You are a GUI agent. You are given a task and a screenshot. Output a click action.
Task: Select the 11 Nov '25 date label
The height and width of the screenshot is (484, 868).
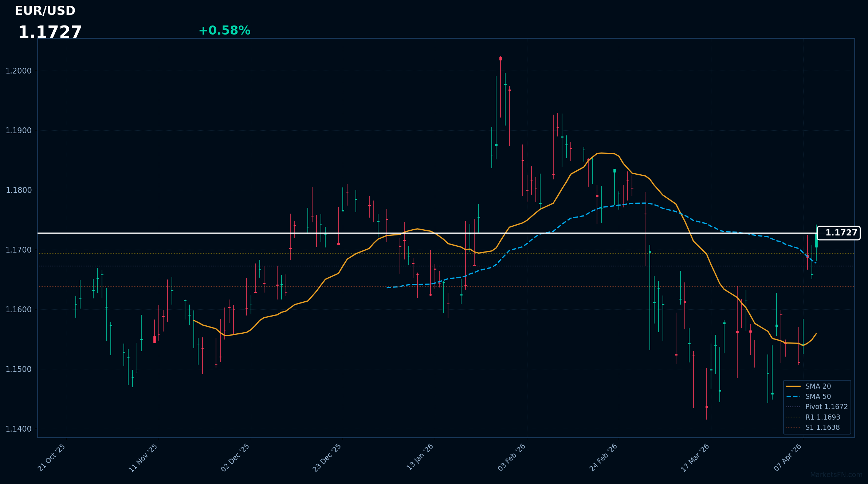tap(143, 458)
